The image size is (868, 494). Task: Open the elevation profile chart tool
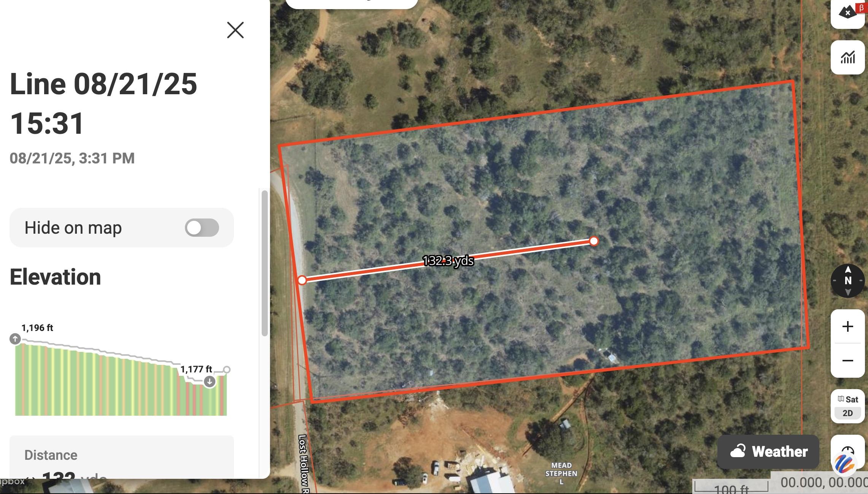847,57
